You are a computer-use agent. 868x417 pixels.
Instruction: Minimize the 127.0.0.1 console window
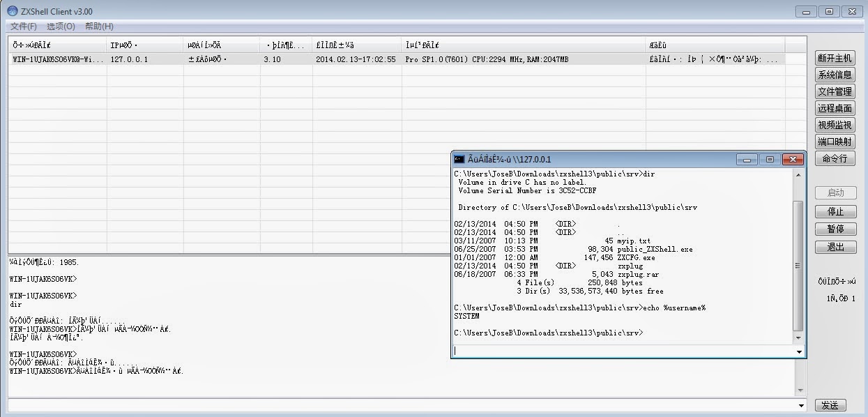pos(747,159)
